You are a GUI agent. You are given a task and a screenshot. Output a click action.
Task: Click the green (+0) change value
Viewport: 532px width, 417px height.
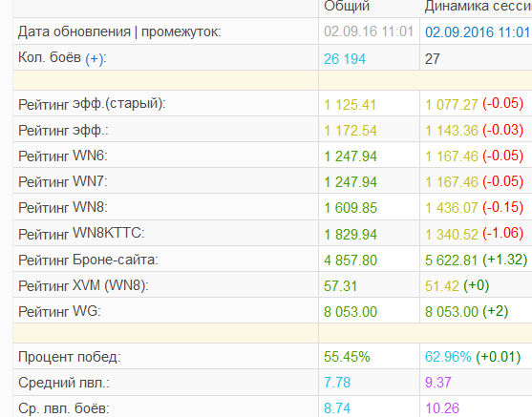click(476, 285)
